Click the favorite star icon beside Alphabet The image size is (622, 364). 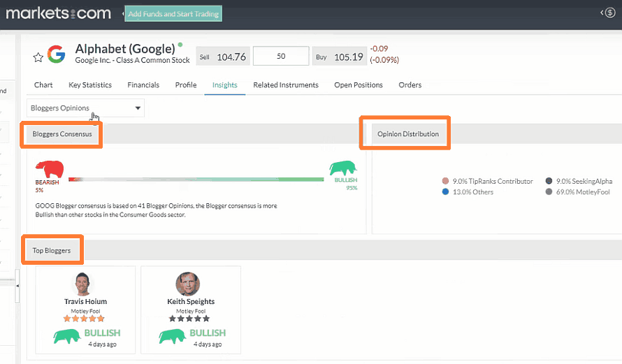click(x=38, y=55)
